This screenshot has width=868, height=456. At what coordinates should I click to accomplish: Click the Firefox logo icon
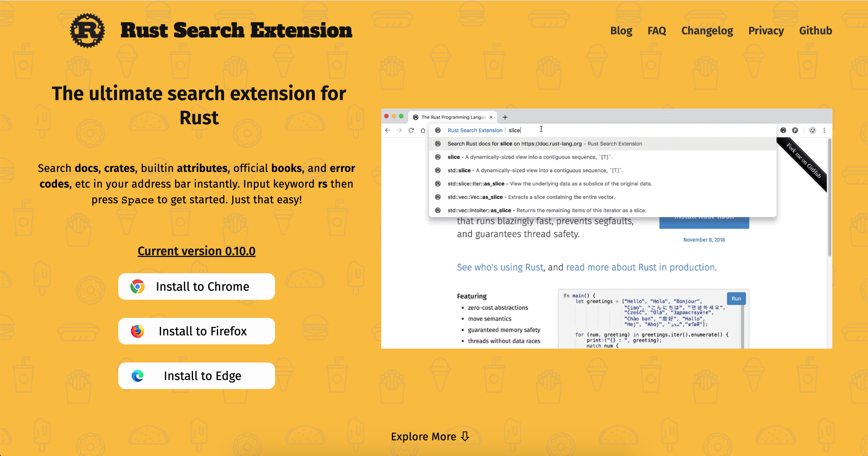[x=138, y=331]
